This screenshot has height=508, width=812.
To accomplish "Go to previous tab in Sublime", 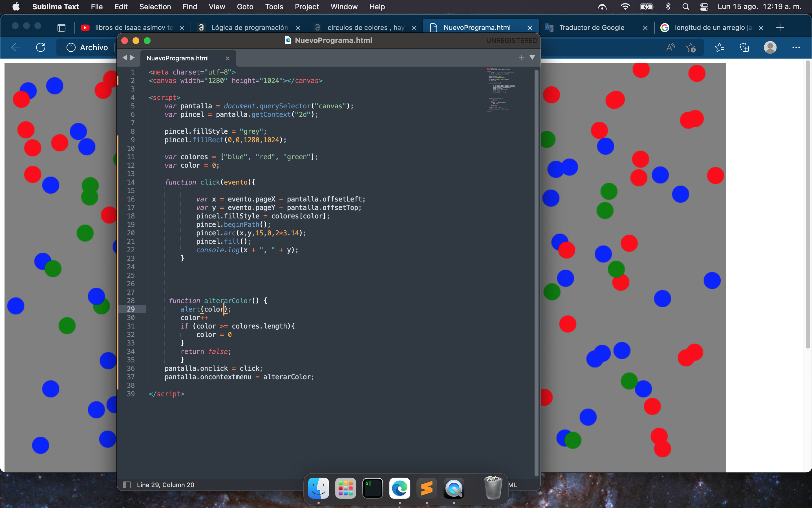I will (x=125, y=58).
